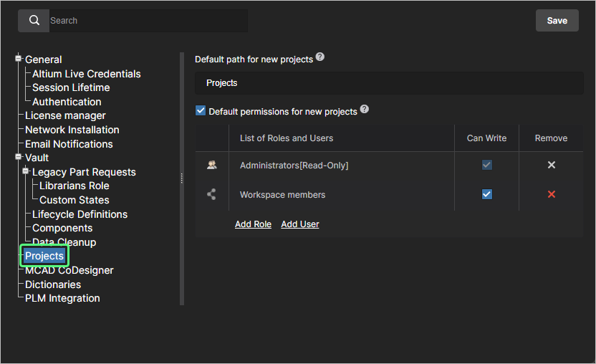
Task: Open help icon for Default path for new projects
Action: [x=320, y=57]
